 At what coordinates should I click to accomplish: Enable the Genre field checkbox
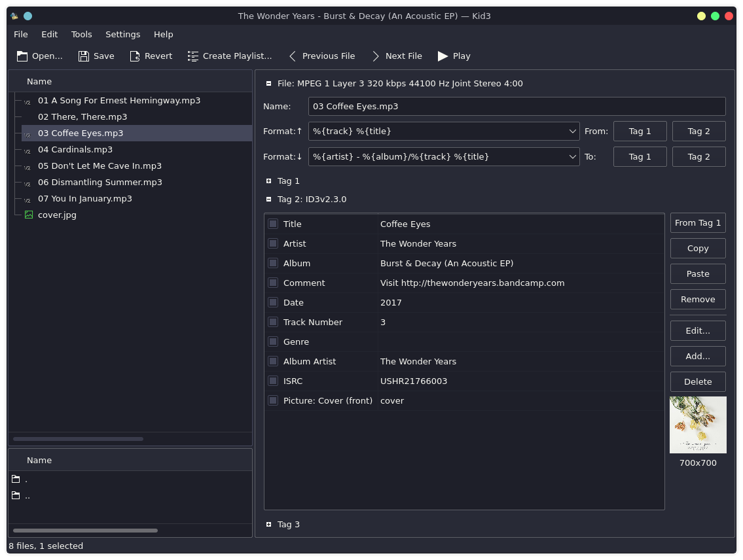point(273,341)
